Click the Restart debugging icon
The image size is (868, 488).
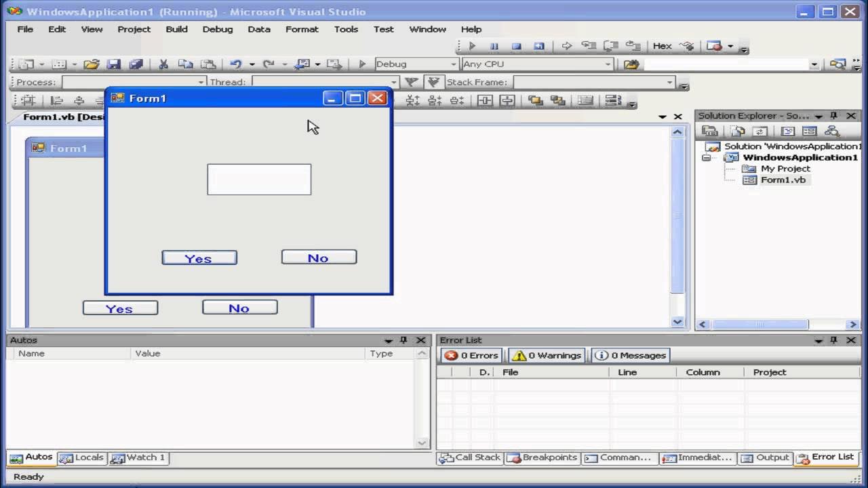click(x=539, y=46)
